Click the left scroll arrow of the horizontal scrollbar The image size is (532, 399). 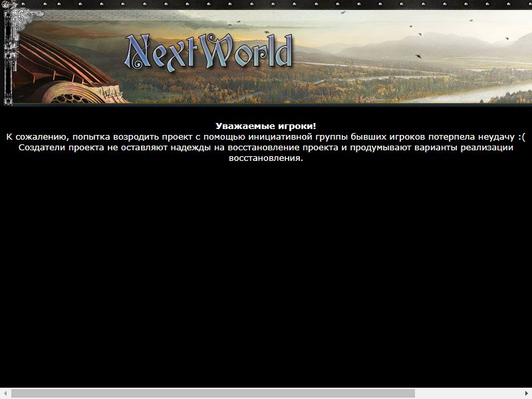coord(5,394)
